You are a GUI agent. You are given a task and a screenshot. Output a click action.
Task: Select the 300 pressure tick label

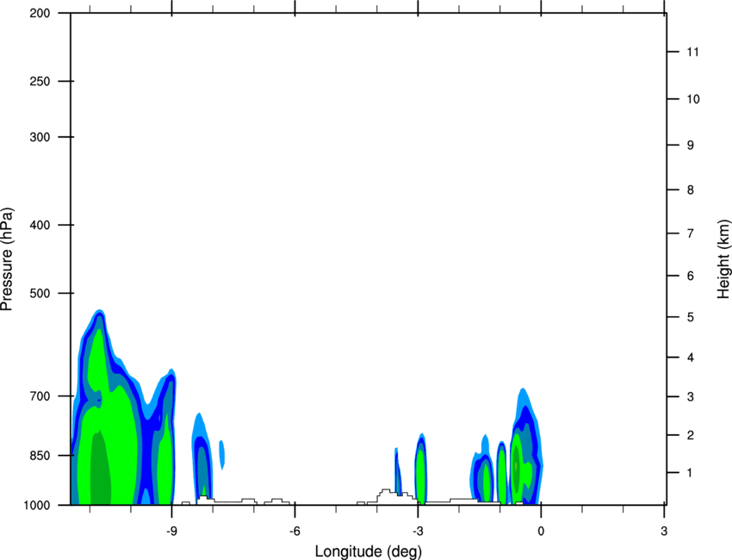(x=40, y=137)
